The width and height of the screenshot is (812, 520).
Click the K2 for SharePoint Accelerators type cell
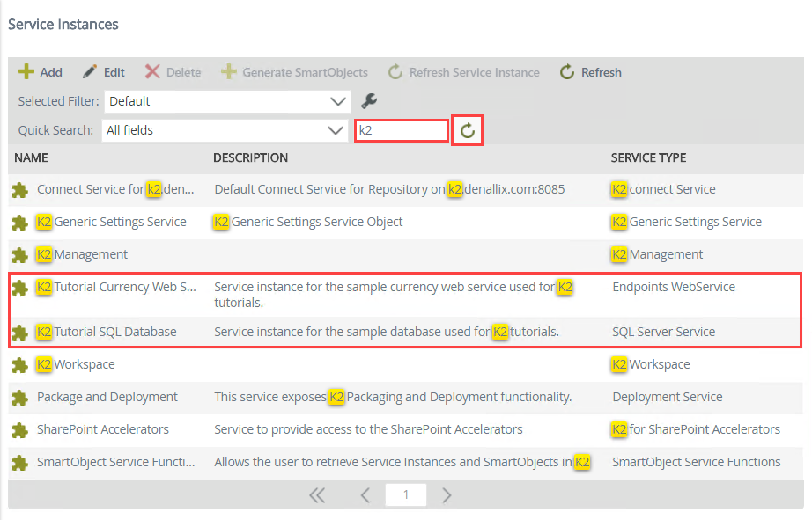coord(696,429)
